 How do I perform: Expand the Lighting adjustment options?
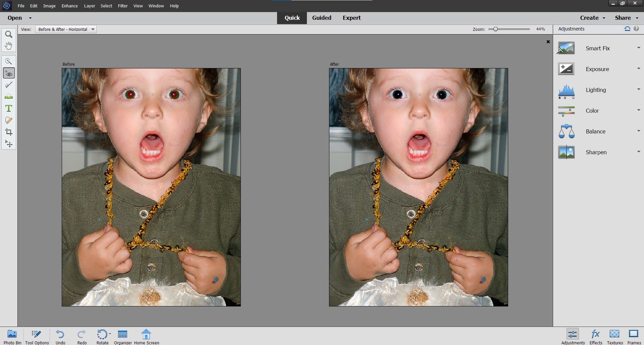point(639,89)
